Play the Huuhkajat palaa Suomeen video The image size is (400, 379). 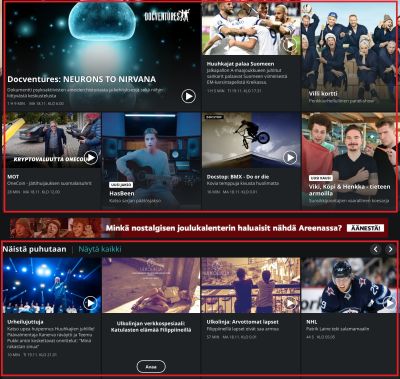point(290,44)
